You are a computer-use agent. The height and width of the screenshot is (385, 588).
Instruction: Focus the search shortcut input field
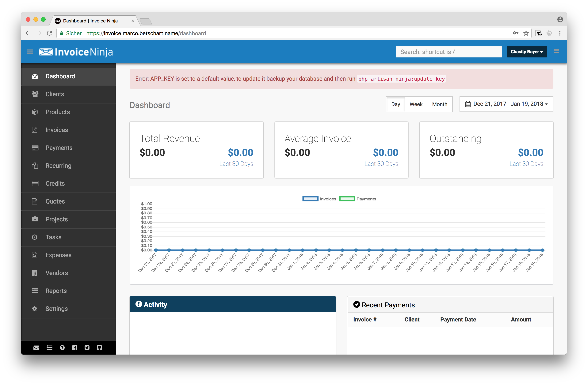[x=449, y=52]
